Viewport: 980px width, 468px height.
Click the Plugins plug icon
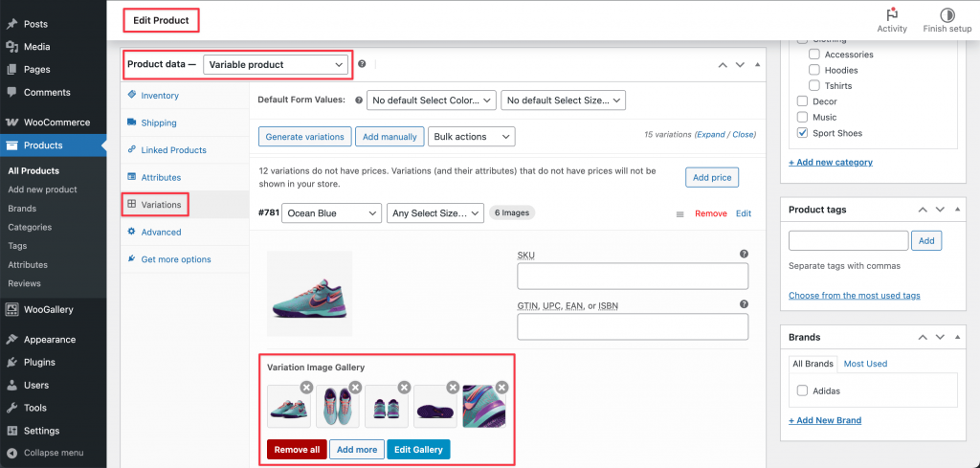pyautogui.click(x=11, y=363)
